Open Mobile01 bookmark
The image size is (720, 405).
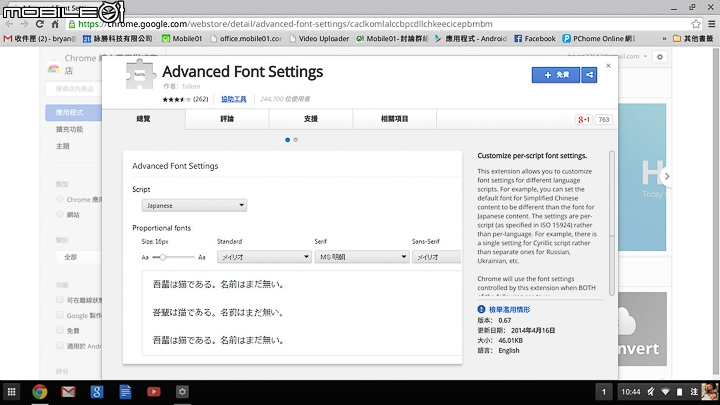pyautogui.click(x=182, y=39)
